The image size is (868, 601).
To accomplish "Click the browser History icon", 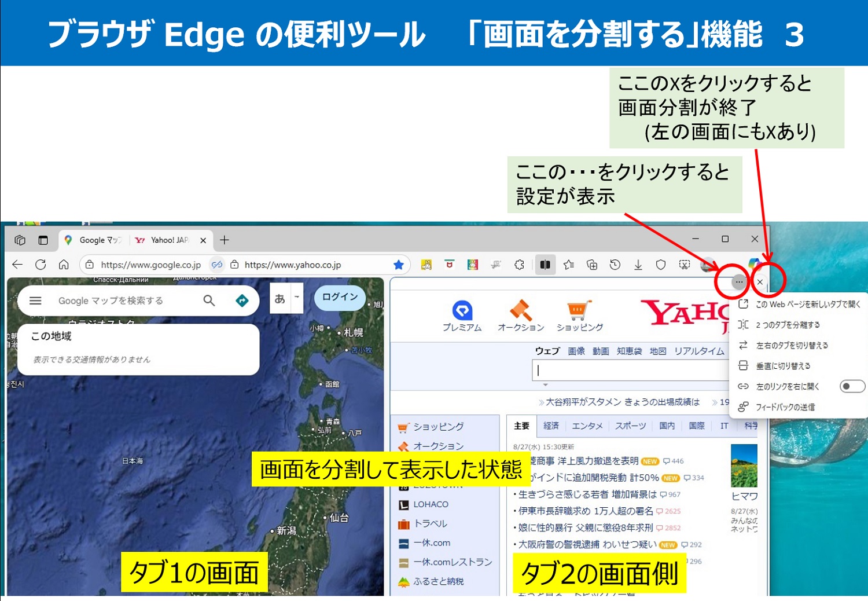I will 615,265.
